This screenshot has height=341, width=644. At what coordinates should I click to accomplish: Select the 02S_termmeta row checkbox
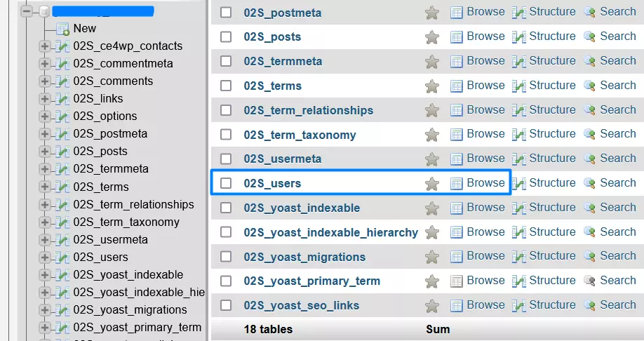coord(226,61)
